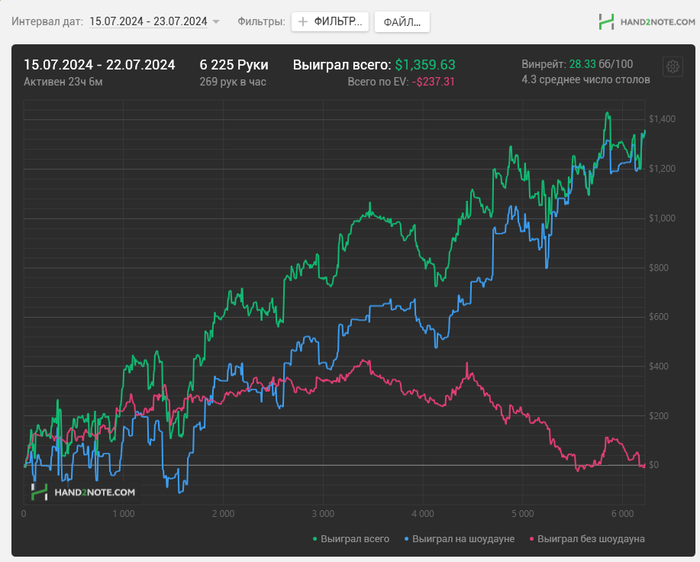This screenshot has width=700, height=562.
Task: Click the pink legend dot for без шоудауна
Action: pos(531,539)
